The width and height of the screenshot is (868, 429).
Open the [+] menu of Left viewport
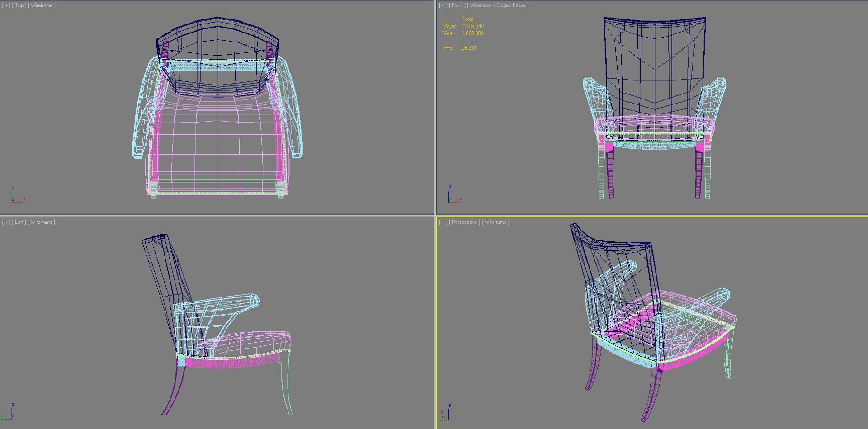coord(6,222)
